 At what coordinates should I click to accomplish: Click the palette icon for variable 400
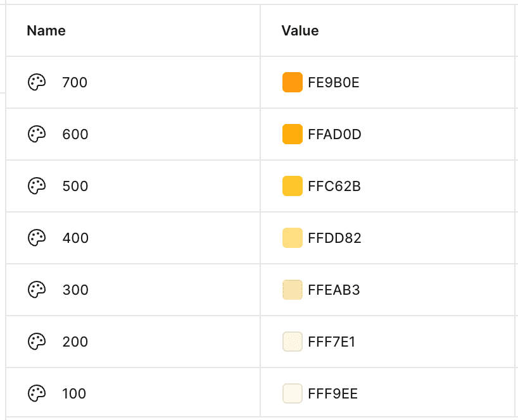click(37, 238)
